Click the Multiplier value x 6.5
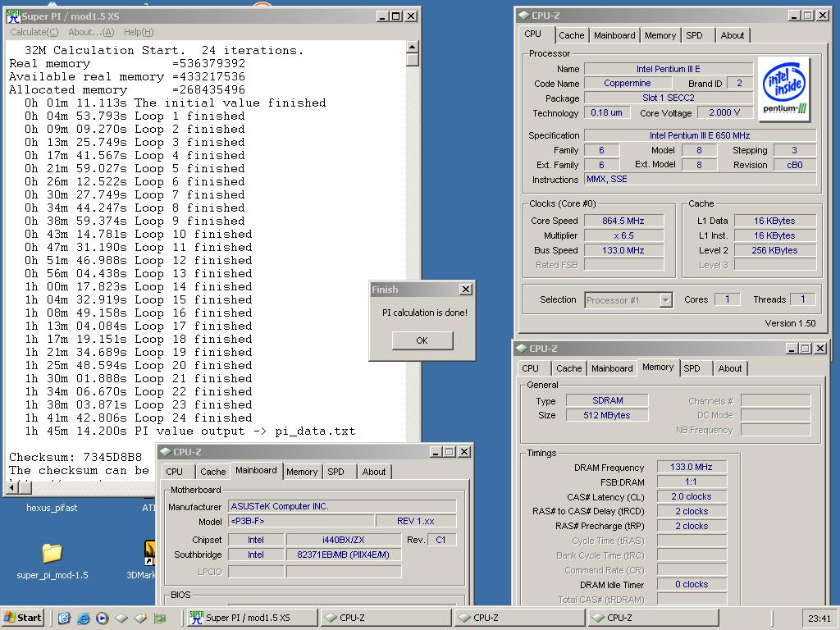This screenshot has width=840, height=630. pos(623,235)
